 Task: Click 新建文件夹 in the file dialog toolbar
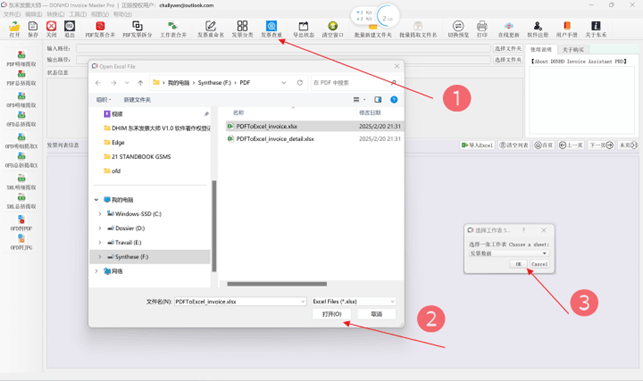pyautogui.click(x=137, y=100)
